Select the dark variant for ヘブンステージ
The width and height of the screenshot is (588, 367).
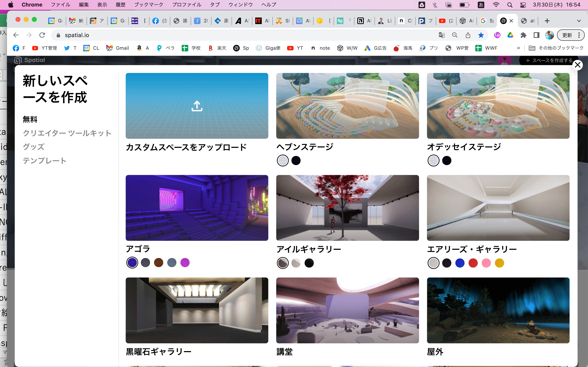[x=296, y=160]
